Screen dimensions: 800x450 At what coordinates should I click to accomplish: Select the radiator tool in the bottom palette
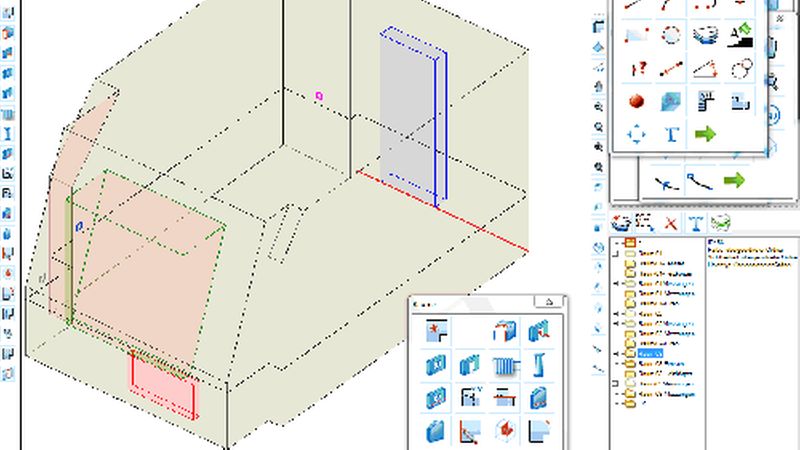(506, 365)
